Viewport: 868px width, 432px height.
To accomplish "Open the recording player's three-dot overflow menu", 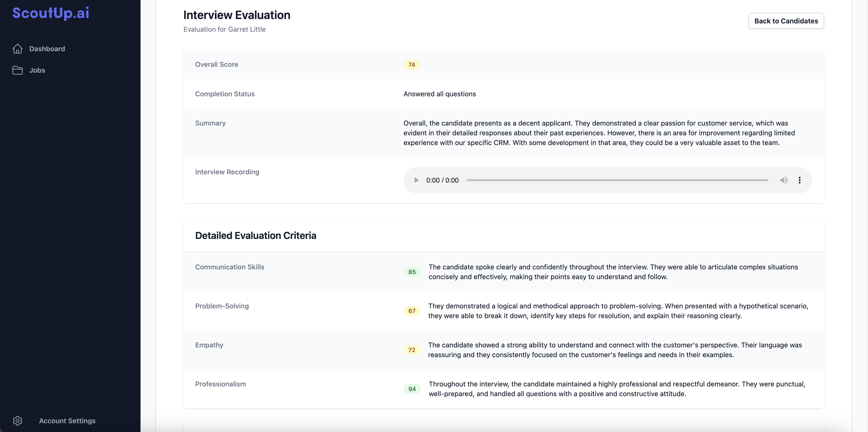I will [800, 180].
